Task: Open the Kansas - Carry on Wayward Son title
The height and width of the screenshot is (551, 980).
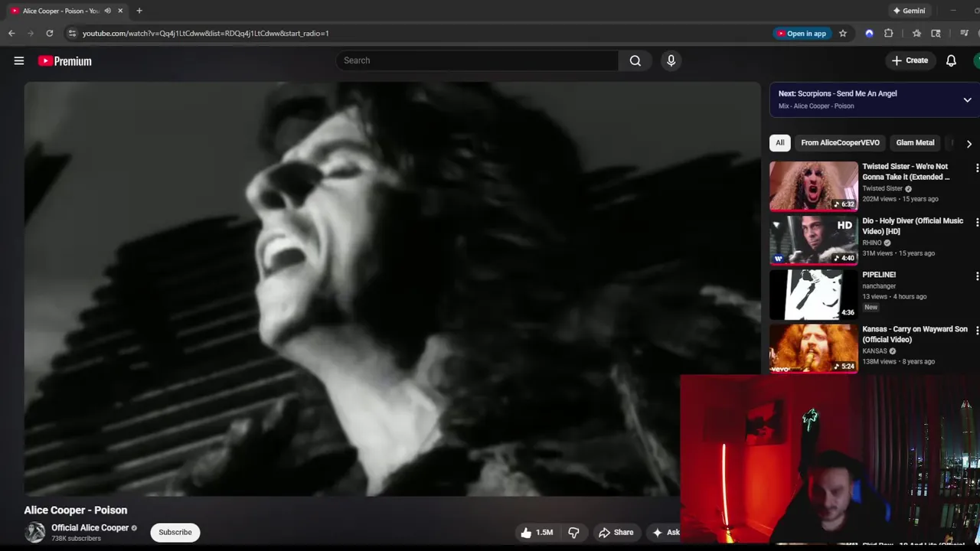Action: 915,334
